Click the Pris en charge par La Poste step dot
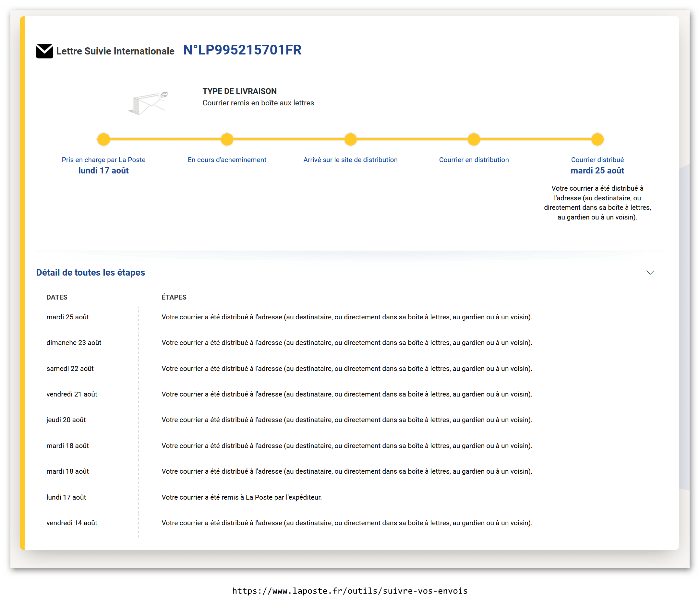Viewport: 700px width, 604px height. [x=103, y=139]
